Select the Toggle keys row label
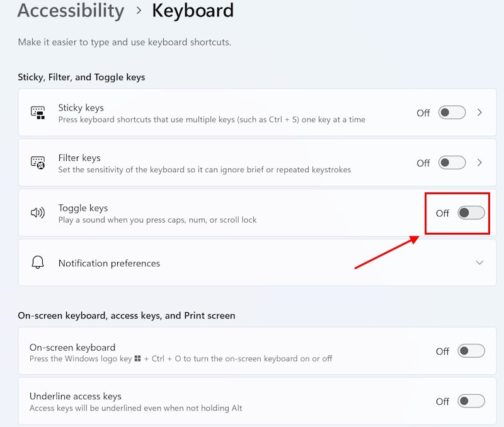Viewport: 504px width, 427px height. pos(83,208)
